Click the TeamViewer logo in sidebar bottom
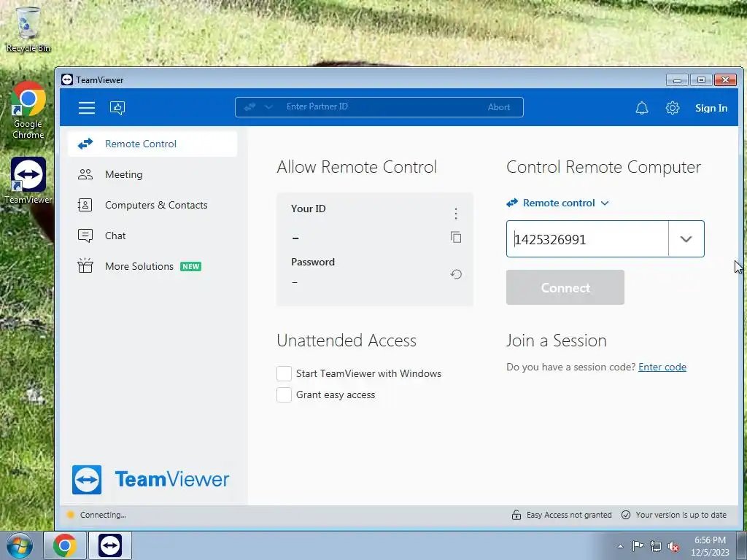 tap(150, 480)
